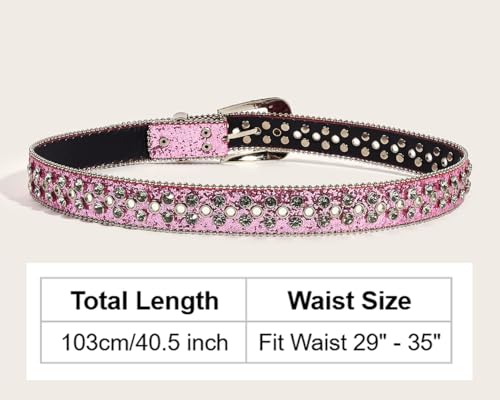Click the empty adjustment hole near the buckle
The width and height of the screenshot is (500, 400).
pos(277,132)
